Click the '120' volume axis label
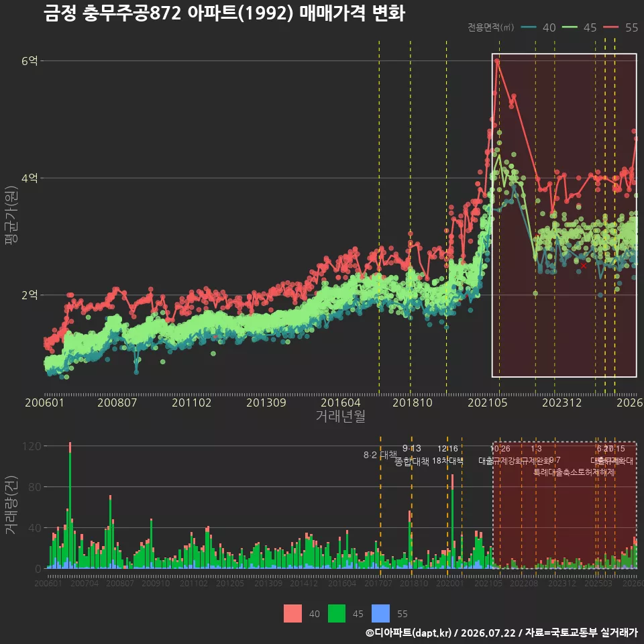The width and height of the screenshot is (644, 644). click(32, 446)
